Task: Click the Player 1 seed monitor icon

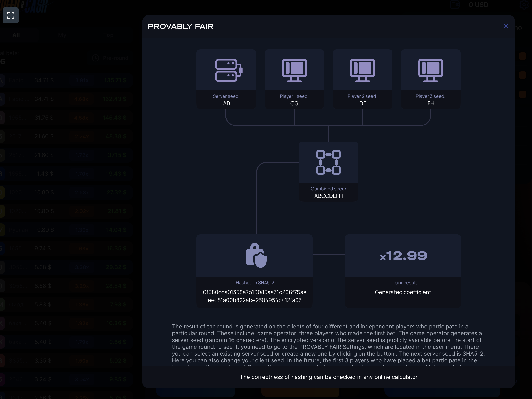Action: pos(294,70)
